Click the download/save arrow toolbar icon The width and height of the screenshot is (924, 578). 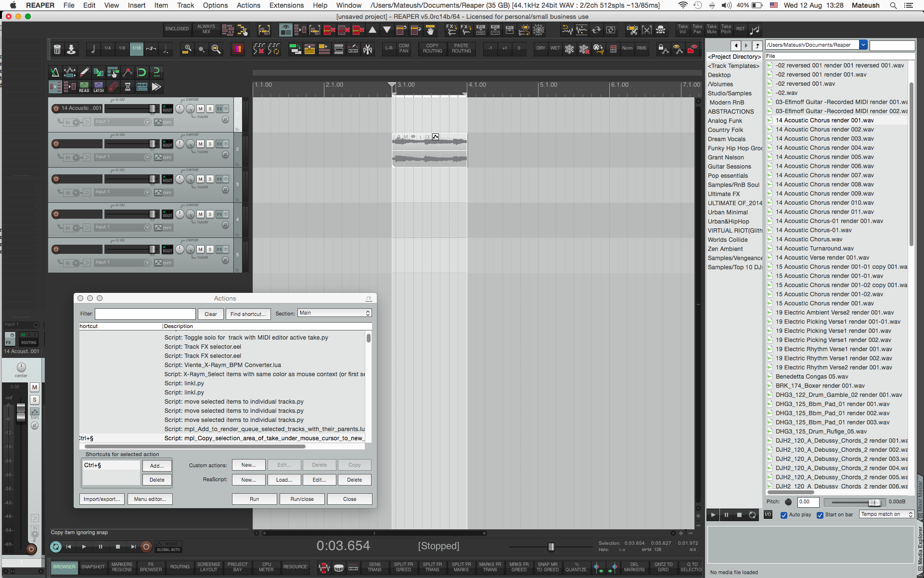[71, 49]
